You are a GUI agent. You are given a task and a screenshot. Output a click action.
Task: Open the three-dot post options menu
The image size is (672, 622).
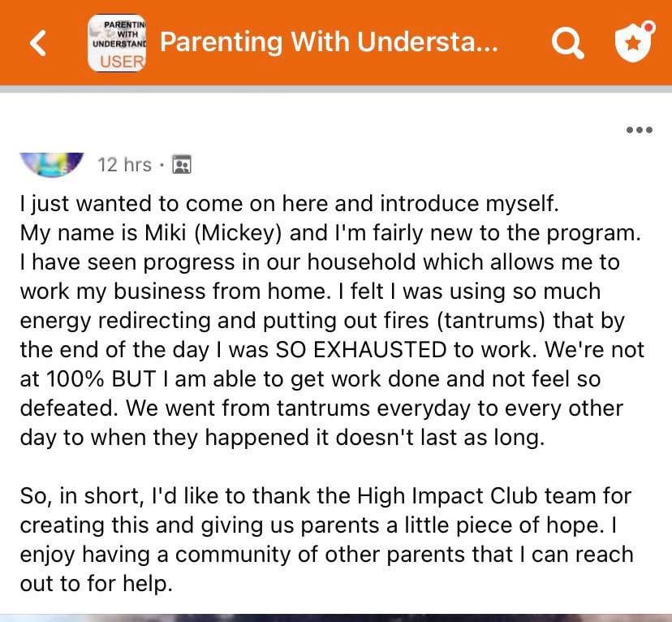tap(640, 129)
